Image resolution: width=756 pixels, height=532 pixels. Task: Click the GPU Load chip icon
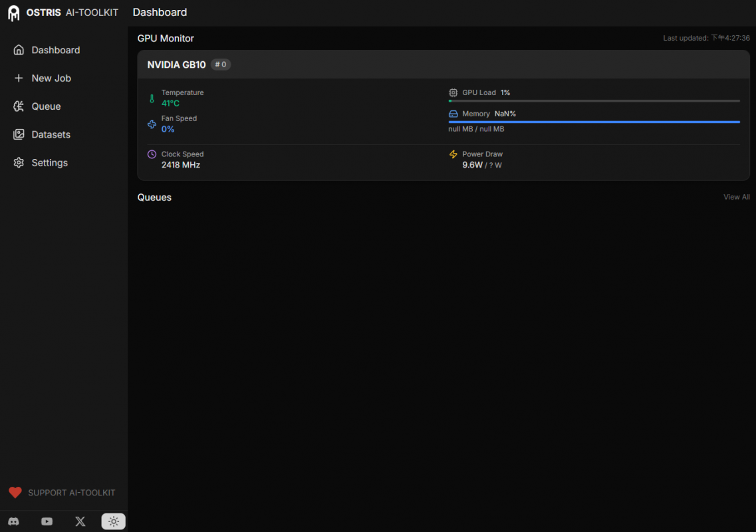pos(453,93)
